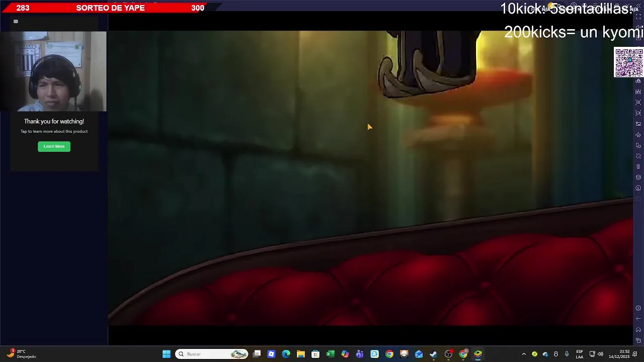Toggle airplane mode icon in sidebar
This screenshot has height=362, width=644.
tap(638, 135)
